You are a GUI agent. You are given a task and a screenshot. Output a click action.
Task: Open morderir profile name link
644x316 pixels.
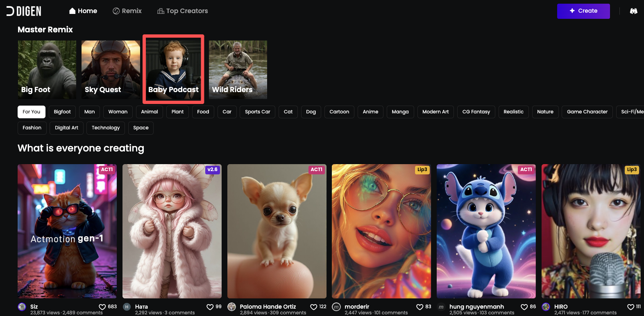357,307
